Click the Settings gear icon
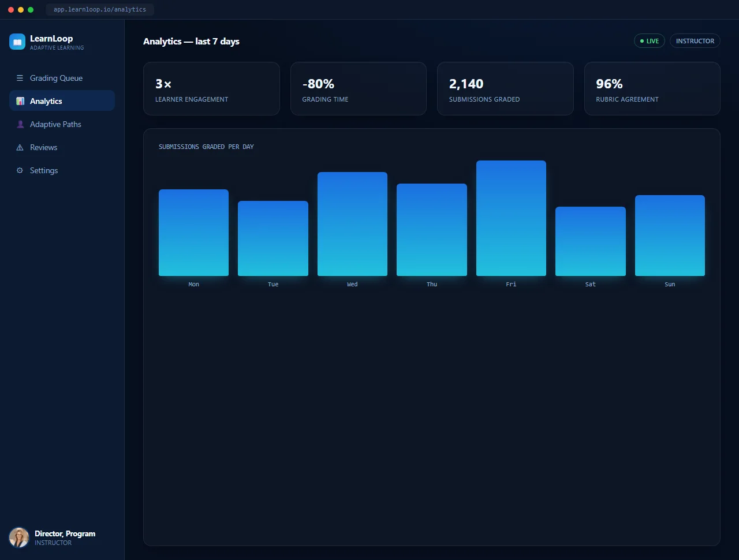This screenshot has width=739, height=560. tap(20, 170)
